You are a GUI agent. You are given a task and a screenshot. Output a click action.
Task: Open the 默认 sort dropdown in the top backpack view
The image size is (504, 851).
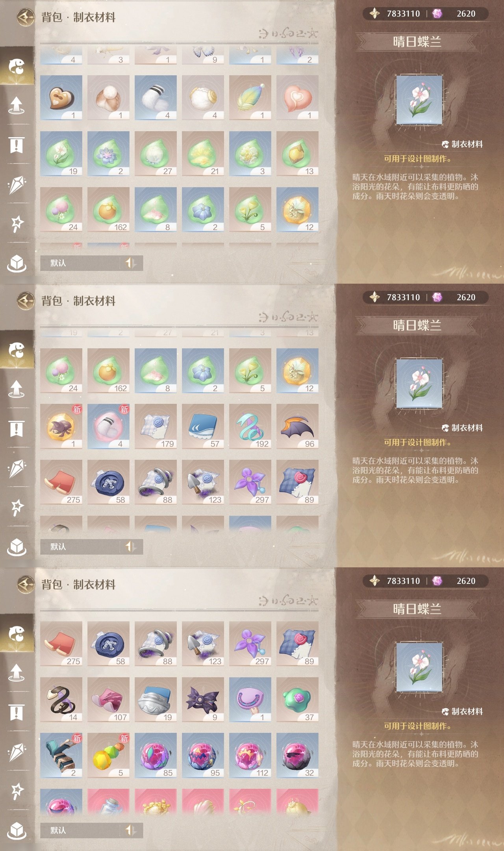91,263
